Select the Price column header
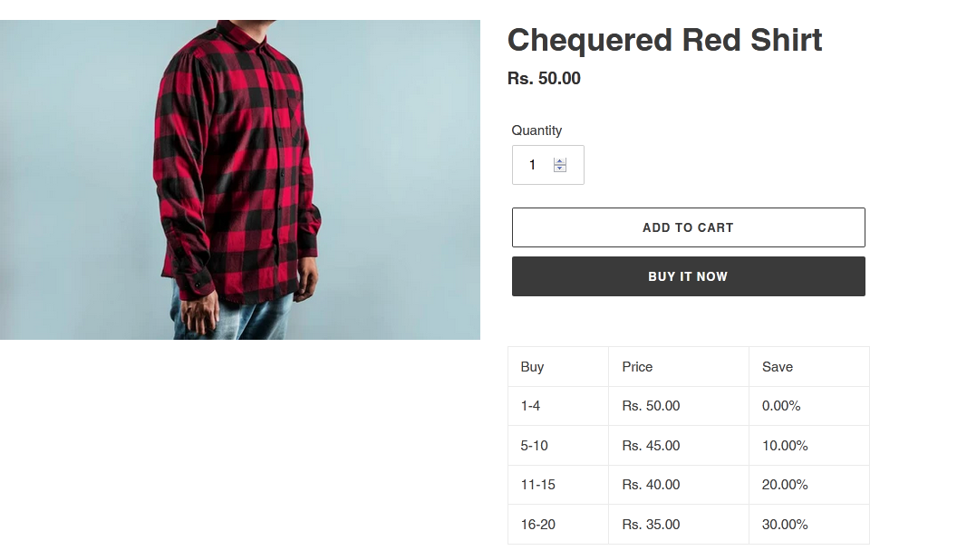Screen dimensions: 957x560 point(637,367)
